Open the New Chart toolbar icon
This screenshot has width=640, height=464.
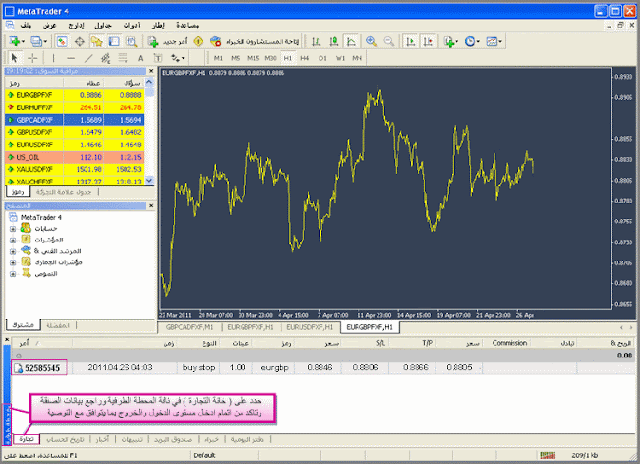(15, 41)
